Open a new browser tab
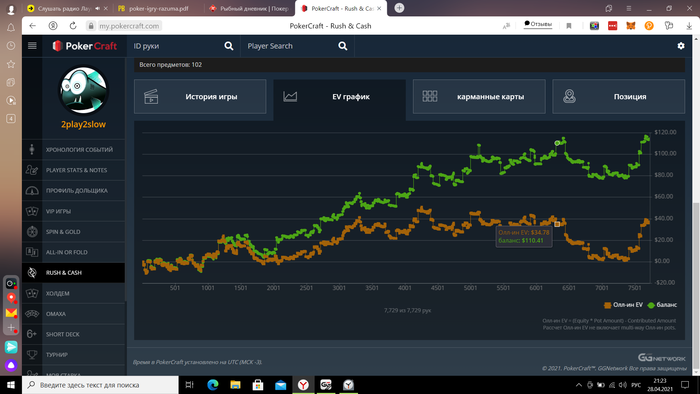Viewport: 700px width, 394px height. click(x=399, y=8)
